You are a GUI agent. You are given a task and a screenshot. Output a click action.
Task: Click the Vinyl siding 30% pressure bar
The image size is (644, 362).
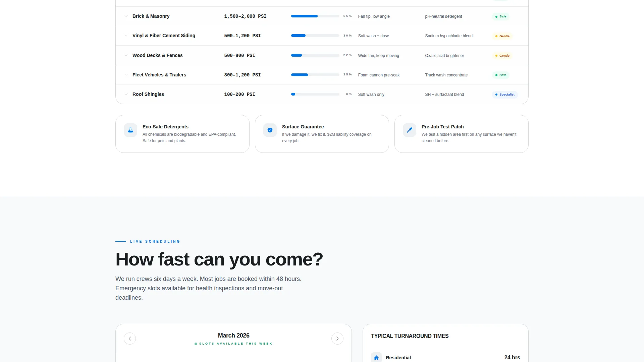click(x=315, y=36)
